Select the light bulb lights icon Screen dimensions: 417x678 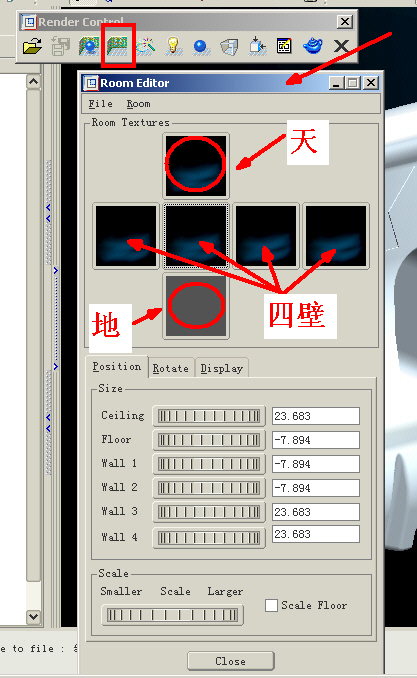pyautogui.click(x=173, y=46)
